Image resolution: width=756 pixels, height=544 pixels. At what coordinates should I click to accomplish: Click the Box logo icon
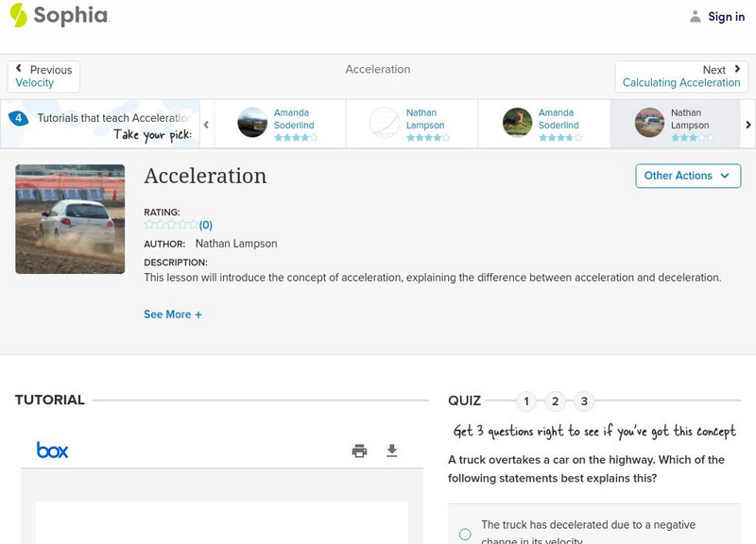(x=53, y=450)
